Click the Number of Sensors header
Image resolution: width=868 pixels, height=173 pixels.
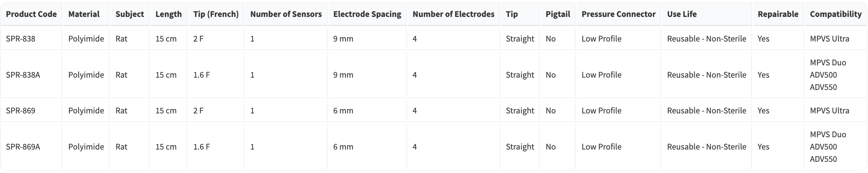[x=286, y=14]
